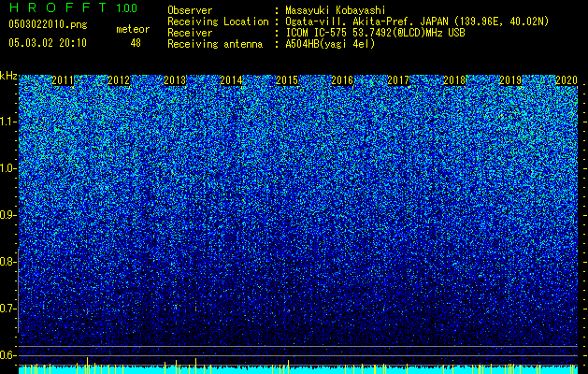Click the 2012 time marker

[x=119, y=80]
